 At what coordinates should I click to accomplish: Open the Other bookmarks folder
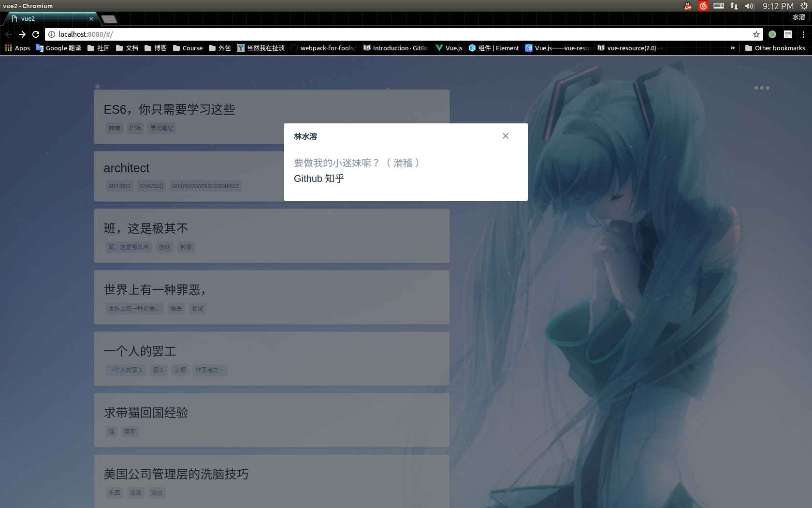pyautogui.click(x=775, y=48)
